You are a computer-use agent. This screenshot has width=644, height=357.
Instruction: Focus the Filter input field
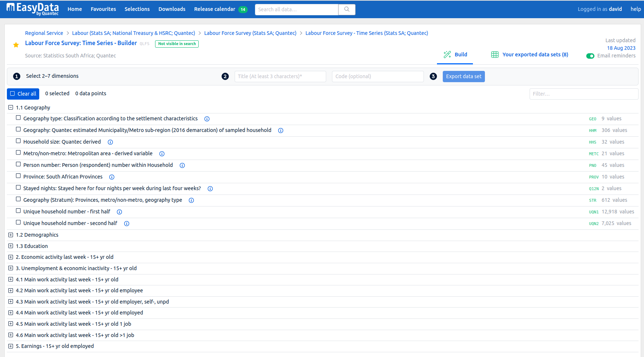(x=583, y=94)
